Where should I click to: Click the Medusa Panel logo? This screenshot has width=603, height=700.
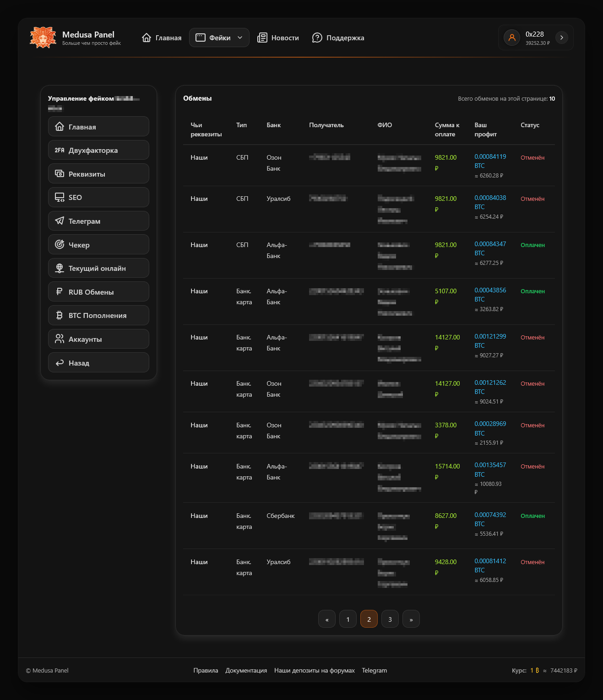point(43,38)
